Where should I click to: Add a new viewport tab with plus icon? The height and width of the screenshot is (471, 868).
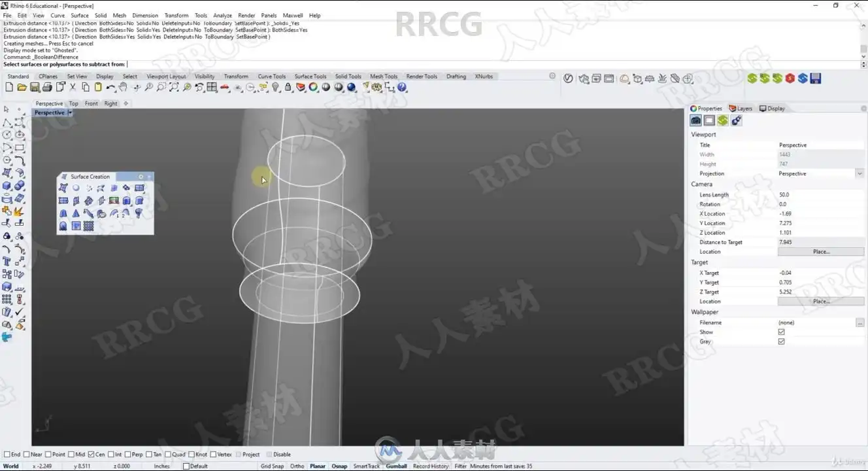coord(126,103)
